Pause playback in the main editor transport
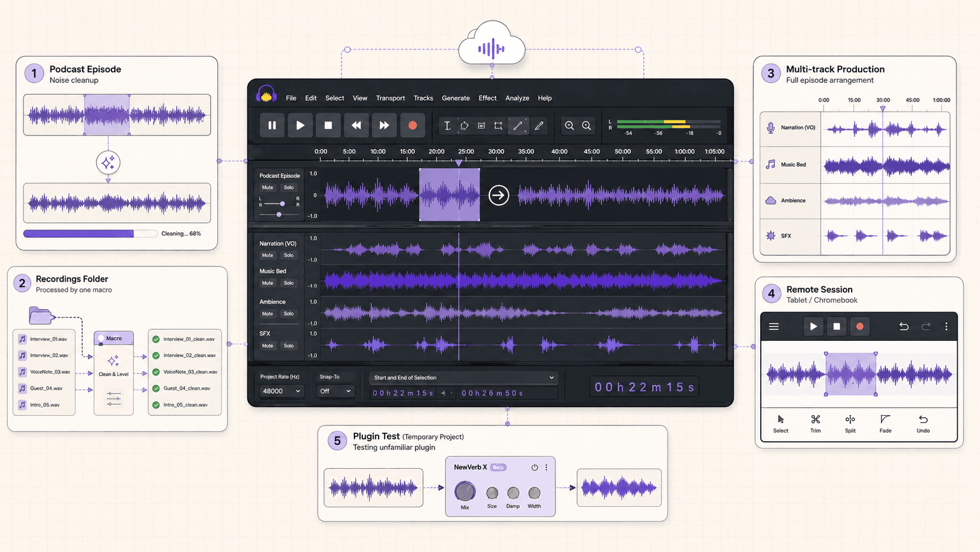 pyautogui.click(x=272, y=125)
